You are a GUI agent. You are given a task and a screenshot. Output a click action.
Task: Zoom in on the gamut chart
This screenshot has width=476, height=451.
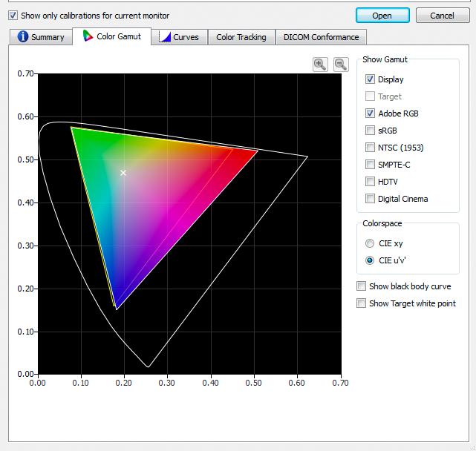(x=320, y=65)
